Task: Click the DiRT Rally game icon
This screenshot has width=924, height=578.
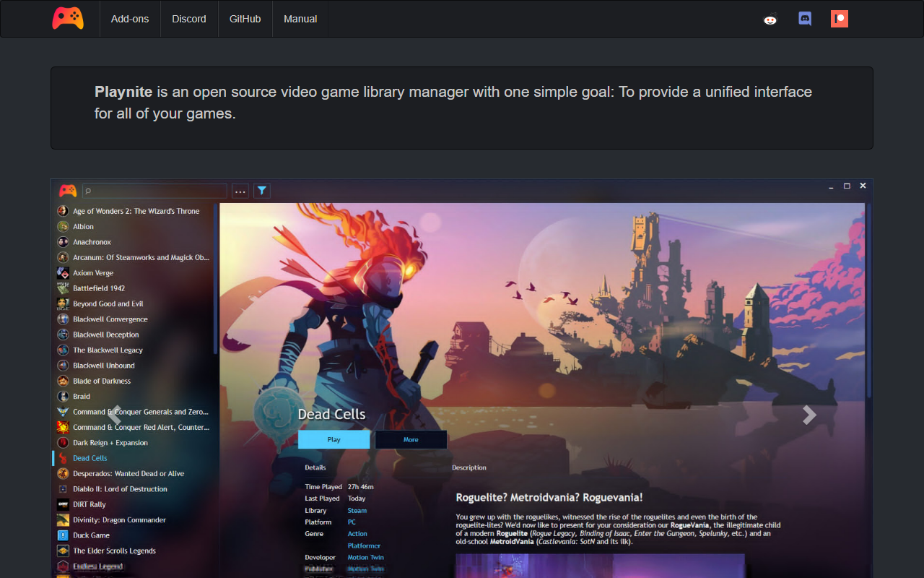Action: tap(64, 504)
